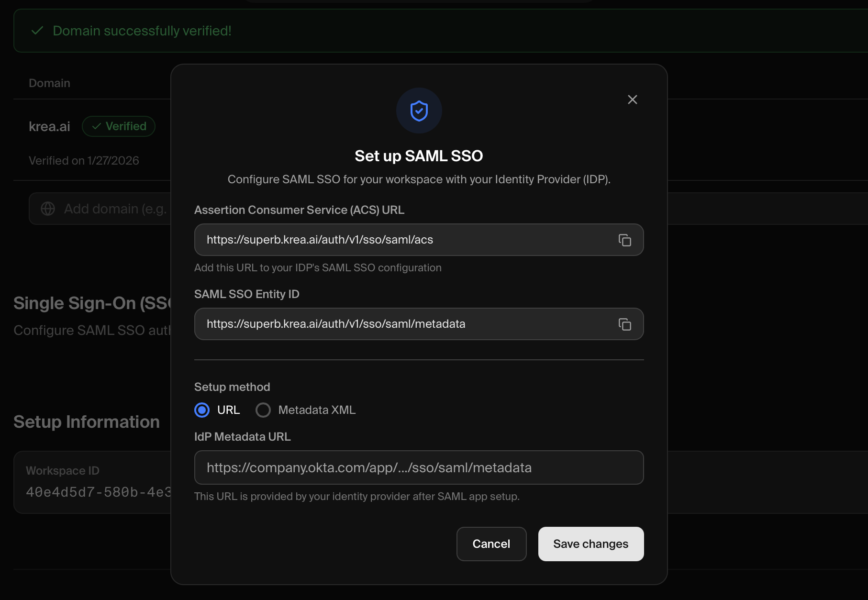Screen dimensions: 868x600
Task: Click the globe icon beside Add domain
Action: pyautogui.click(x=48, y=209)
